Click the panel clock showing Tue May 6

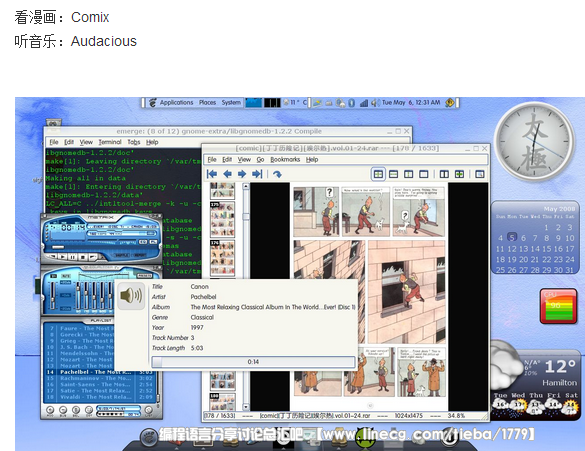click(x=411, y=102)
